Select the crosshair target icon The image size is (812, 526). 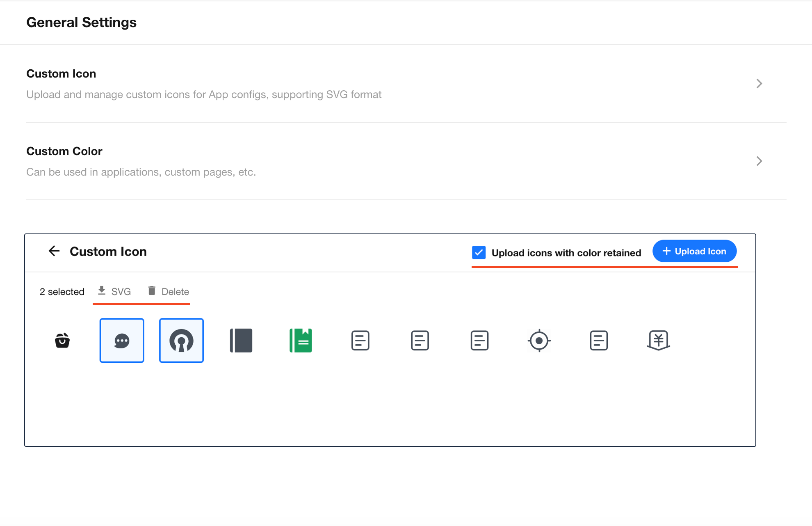pos(539,341)
